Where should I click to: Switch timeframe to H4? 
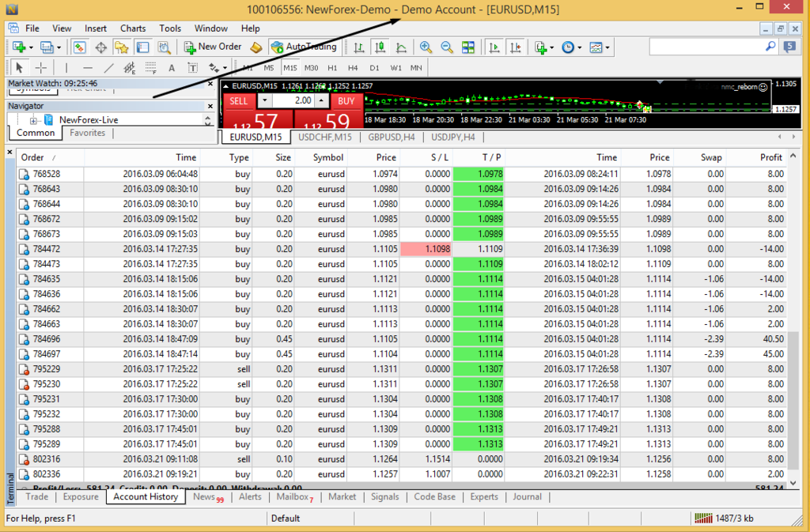pos(353,68)
